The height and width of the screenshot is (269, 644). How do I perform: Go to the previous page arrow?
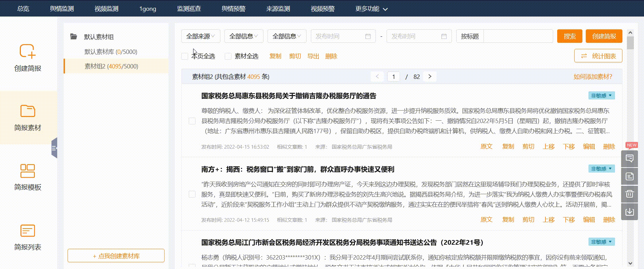(x=377, y=77)
